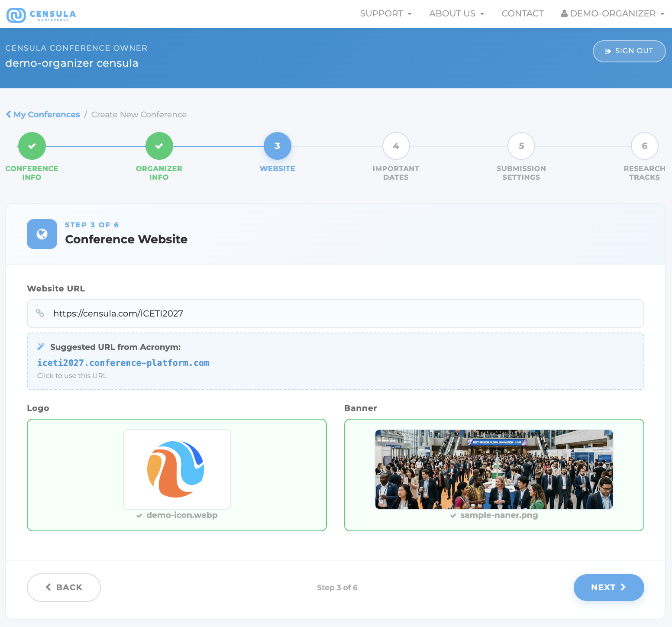Click the Conference Info step label
This screenshot has width=672, height=627.
coord(32,173)
